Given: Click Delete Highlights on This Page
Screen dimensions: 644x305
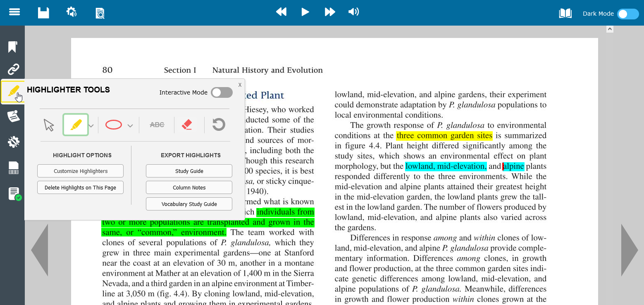Looking at the screenshot, I should (80, 187).
